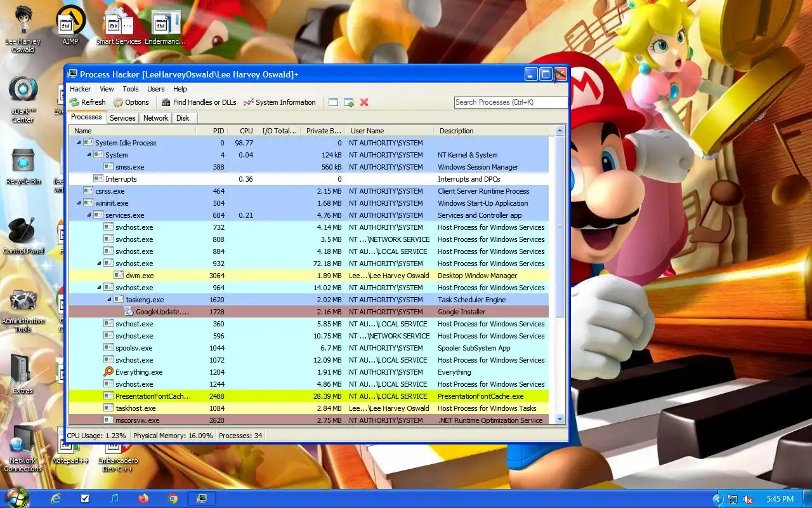Collapse the wininit.exe tree node
Screen dimensions: 812x508
pyautogui.click(x=79, y=203)
